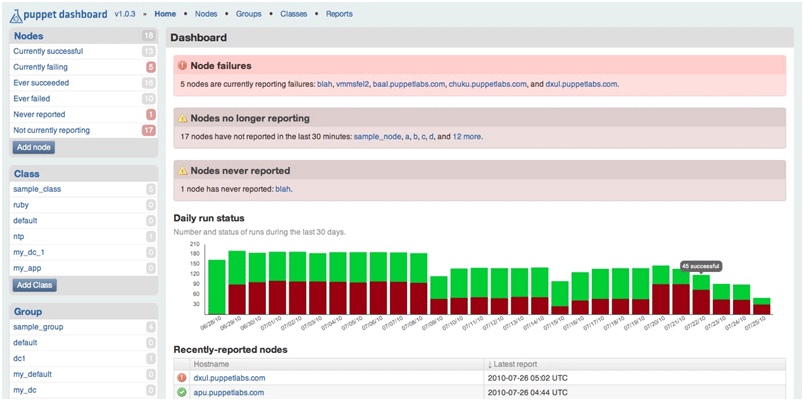The image size is (804, 401).
Task: Open chuku.puppetlabs.com failing node link
Action: (488, 84)
